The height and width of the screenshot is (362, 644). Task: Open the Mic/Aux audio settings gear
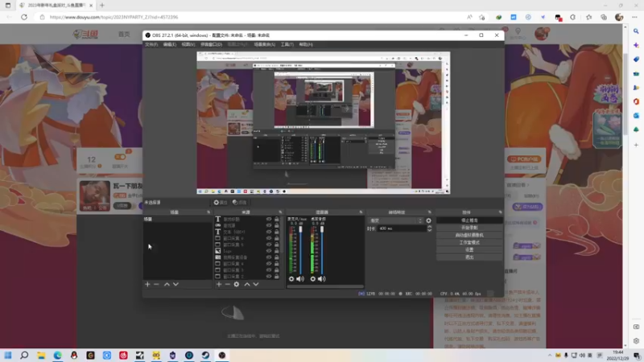coord(291,278)
